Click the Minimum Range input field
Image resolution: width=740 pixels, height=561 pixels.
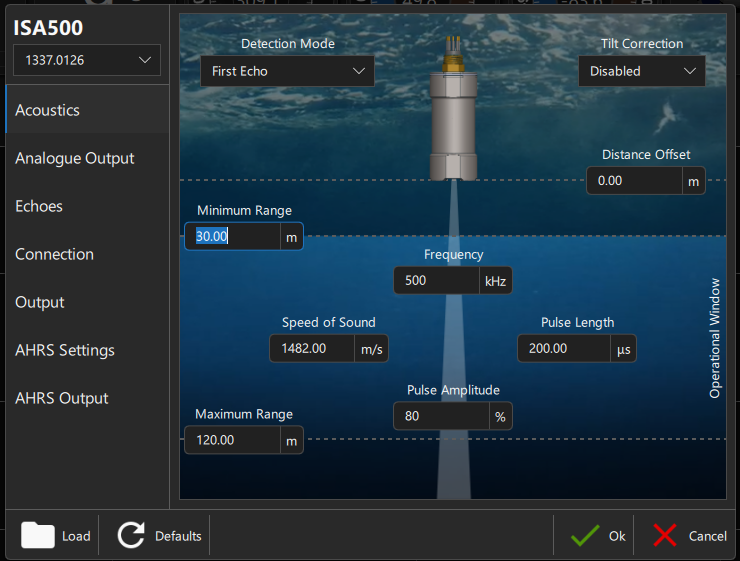click(x=232, y=236)
